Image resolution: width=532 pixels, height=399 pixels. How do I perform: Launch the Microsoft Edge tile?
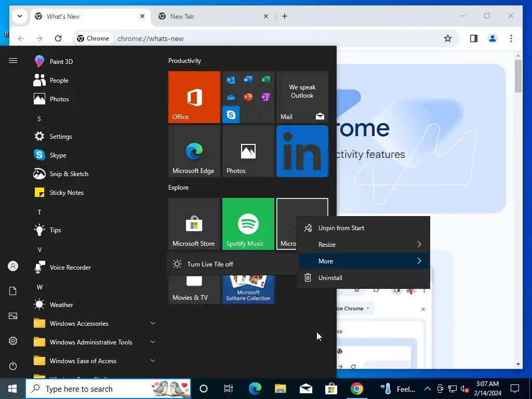coord(194,151)
